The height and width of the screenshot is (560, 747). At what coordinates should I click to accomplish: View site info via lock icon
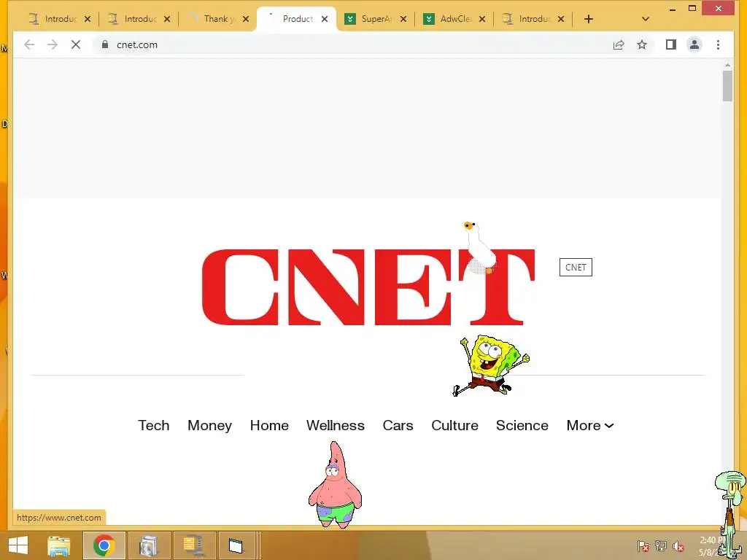pos(105,44)
